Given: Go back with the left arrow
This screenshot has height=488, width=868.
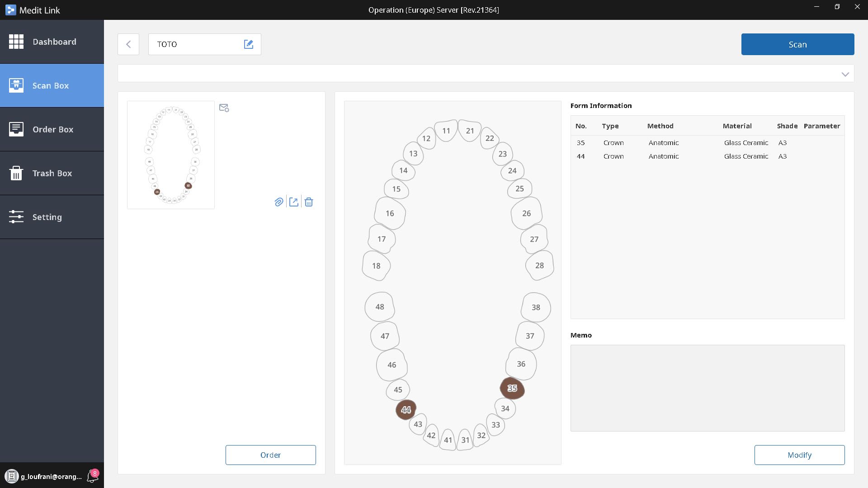Looking at the screenshot, I should (x=128, y=44).
